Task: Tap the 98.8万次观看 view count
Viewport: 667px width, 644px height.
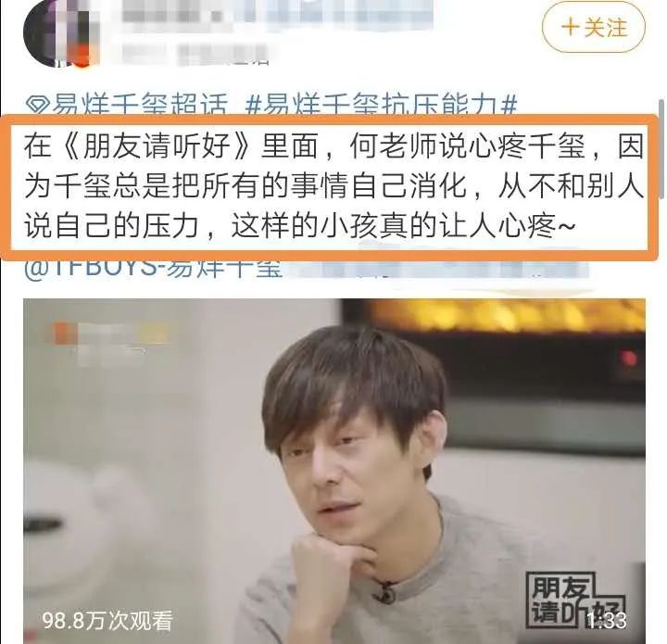Action: [x=107, y=621]
